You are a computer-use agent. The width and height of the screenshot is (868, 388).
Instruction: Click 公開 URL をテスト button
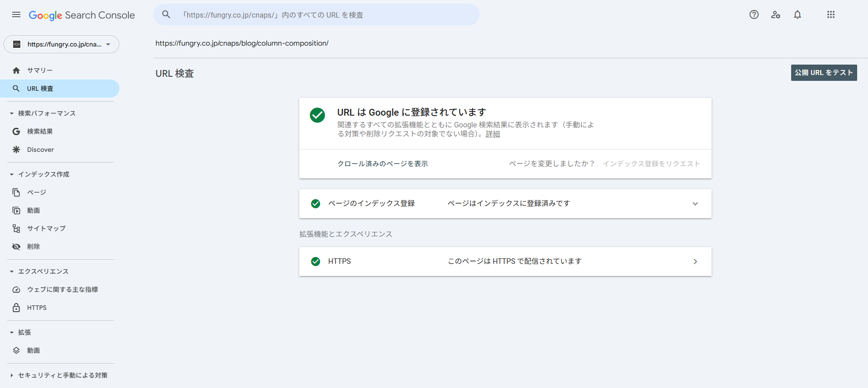tap(824, 73)
